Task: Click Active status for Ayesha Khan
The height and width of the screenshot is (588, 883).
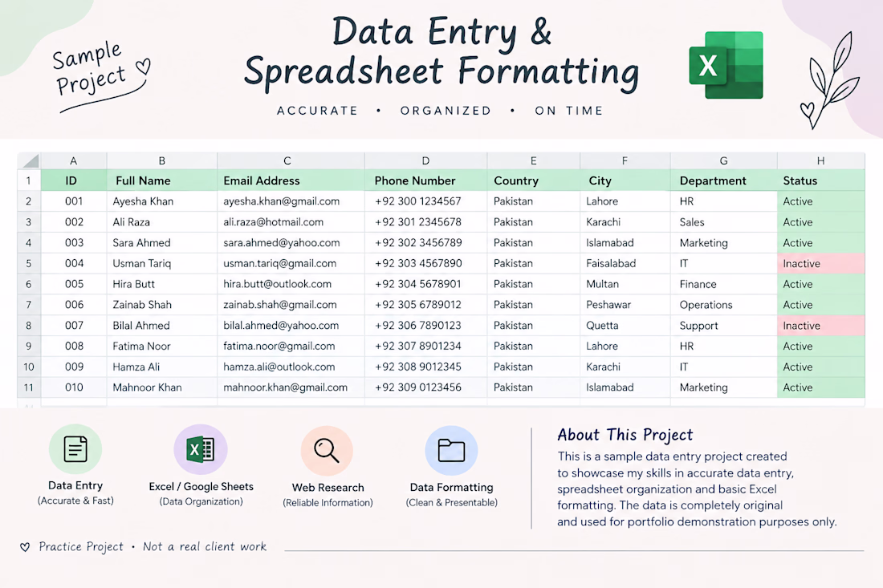Action: [x=821, y=201]
